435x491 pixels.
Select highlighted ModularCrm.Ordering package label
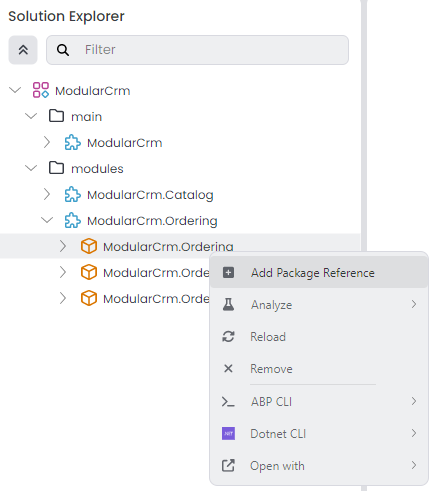coord(168,247)
